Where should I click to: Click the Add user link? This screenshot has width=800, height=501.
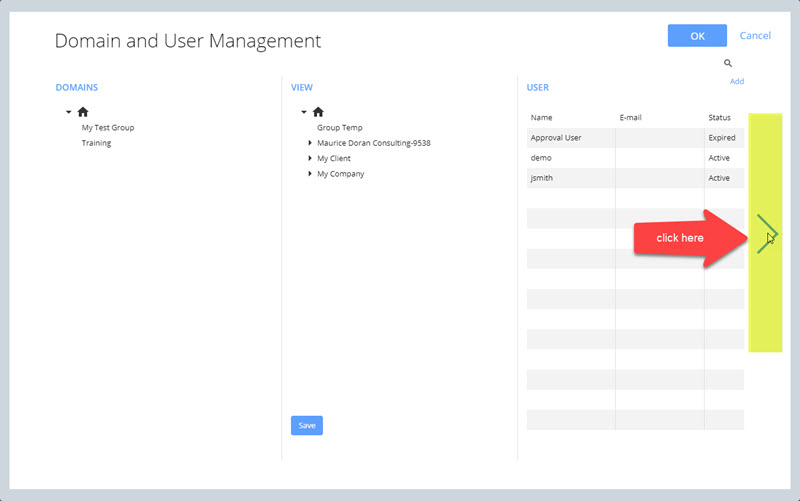pos(736,81)
